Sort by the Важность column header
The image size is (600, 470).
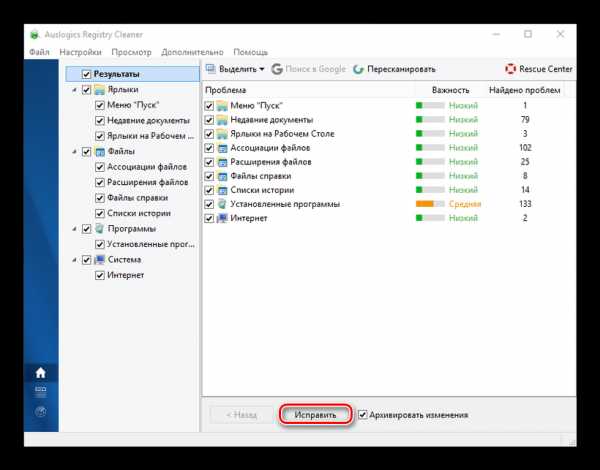click(450, 90)
